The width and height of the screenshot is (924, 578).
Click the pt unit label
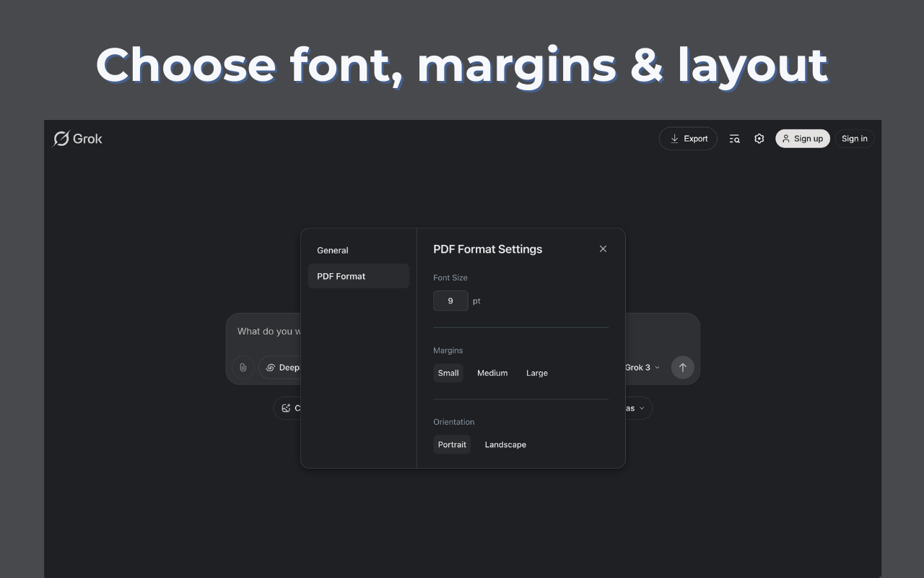tap(476, 301)
